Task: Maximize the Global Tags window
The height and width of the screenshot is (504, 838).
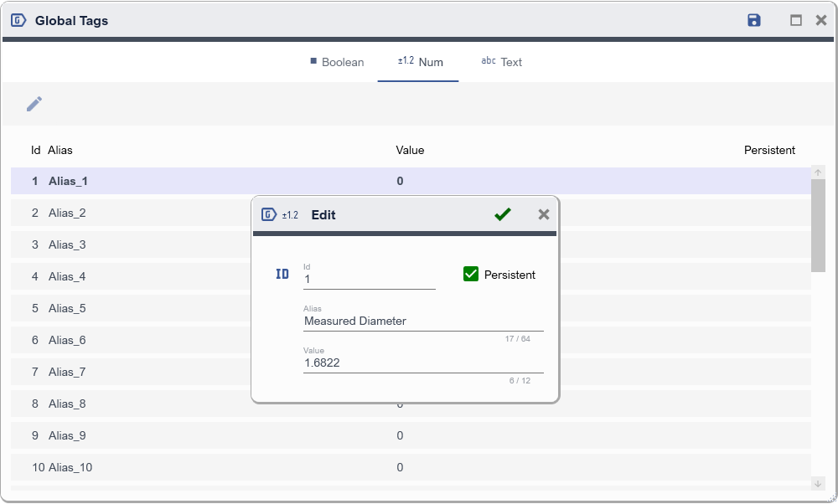Action: [x=796, y=21]
